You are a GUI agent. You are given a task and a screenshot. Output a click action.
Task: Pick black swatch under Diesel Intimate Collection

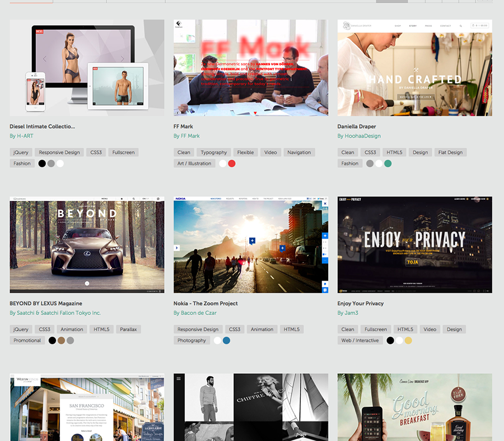42,163
